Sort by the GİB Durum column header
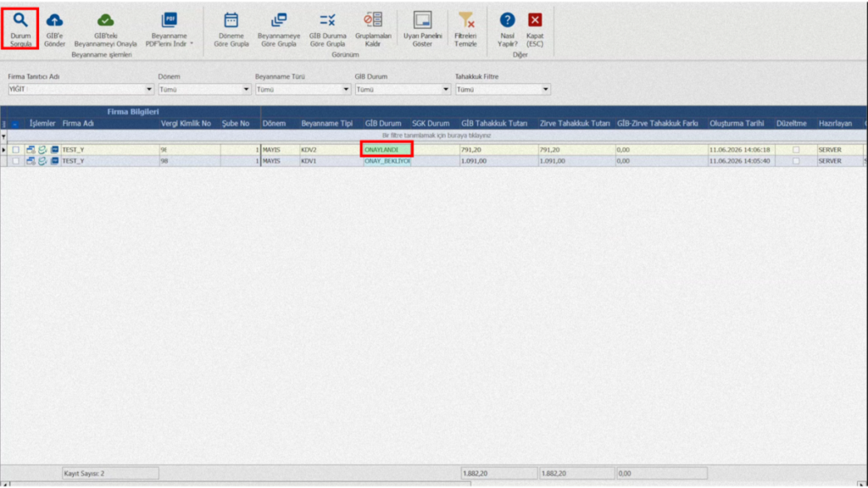The image size is (868, 488). pos(382,124)
